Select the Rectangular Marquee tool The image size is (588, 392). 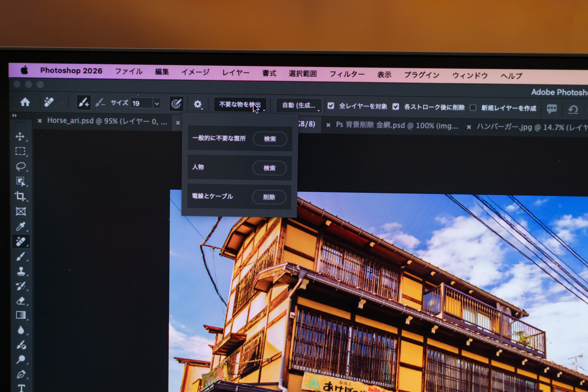pyautogui.click(x=21, y=151)
